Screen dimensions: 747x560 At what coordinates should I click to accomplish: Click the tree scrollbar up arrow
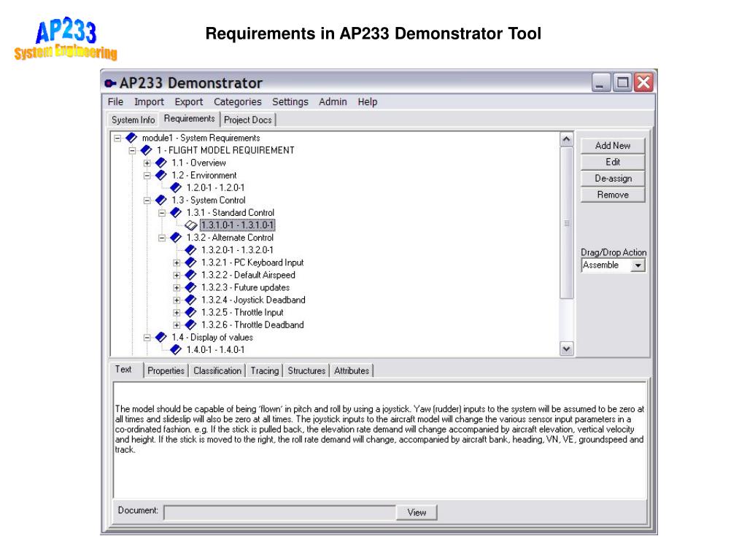point(566,139)
